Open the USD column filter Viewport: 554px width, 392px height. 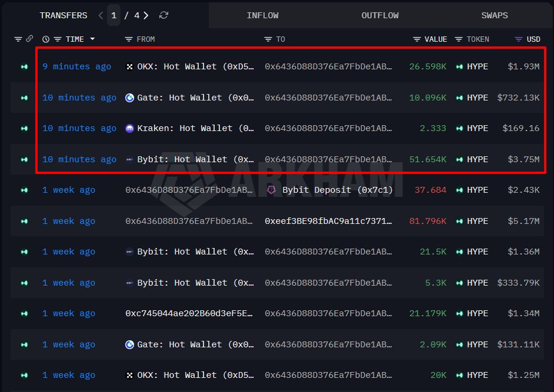518,39
